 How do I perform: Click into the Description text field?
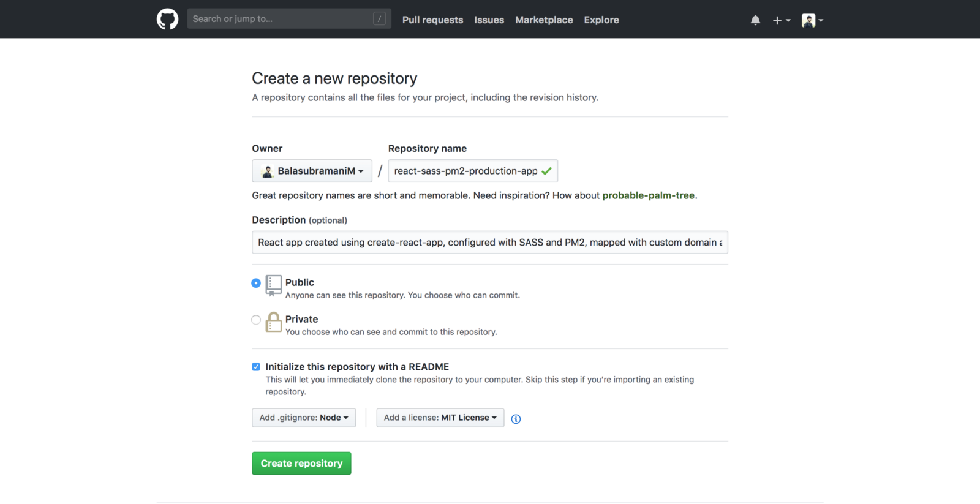click(x=489, y=243)
